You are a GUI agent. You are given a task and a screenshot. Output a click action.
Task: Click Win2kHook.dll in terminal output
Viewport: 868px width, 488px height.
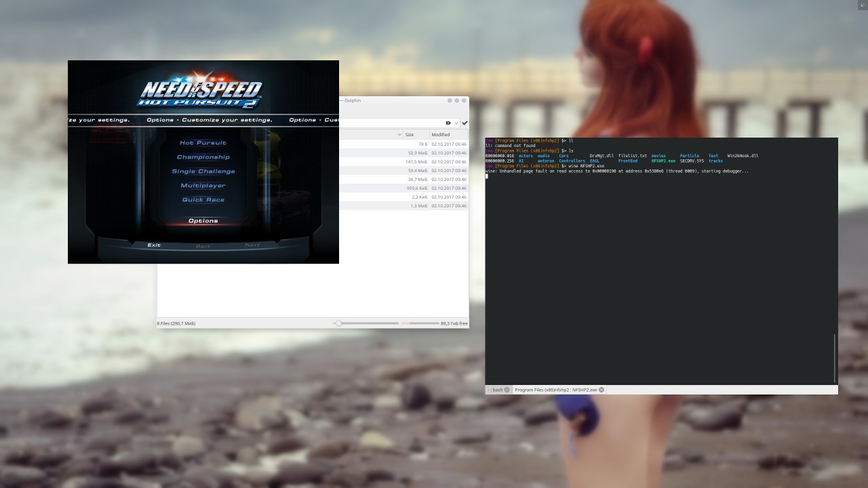pos(743,156)
